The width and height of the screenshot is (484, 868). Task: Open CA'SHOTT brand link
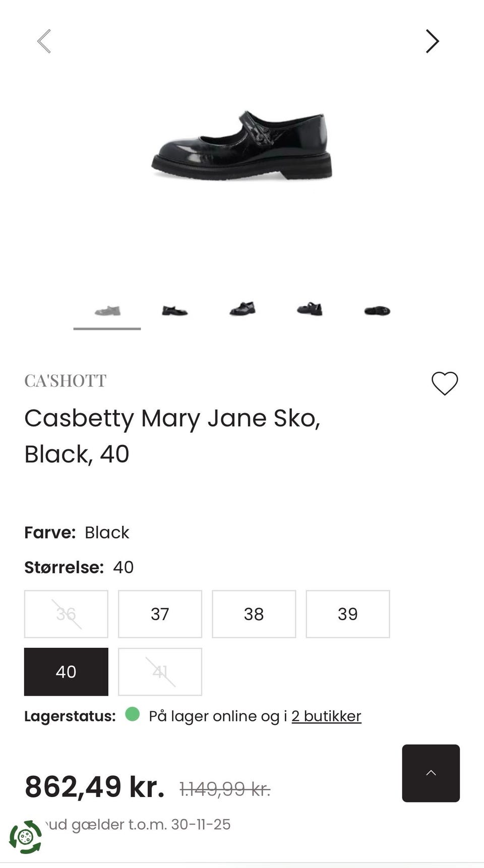click(x=66, y=380)
